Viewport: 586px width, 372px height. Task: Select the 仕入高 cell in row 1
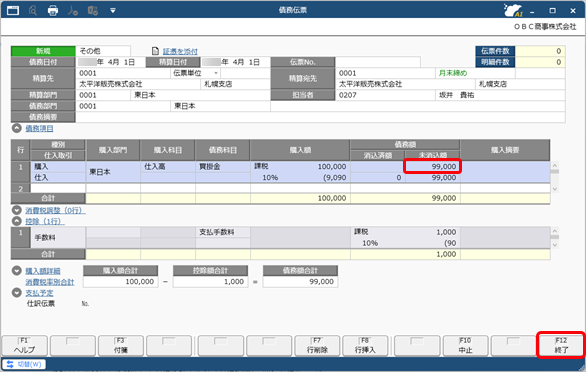(168, 167)
